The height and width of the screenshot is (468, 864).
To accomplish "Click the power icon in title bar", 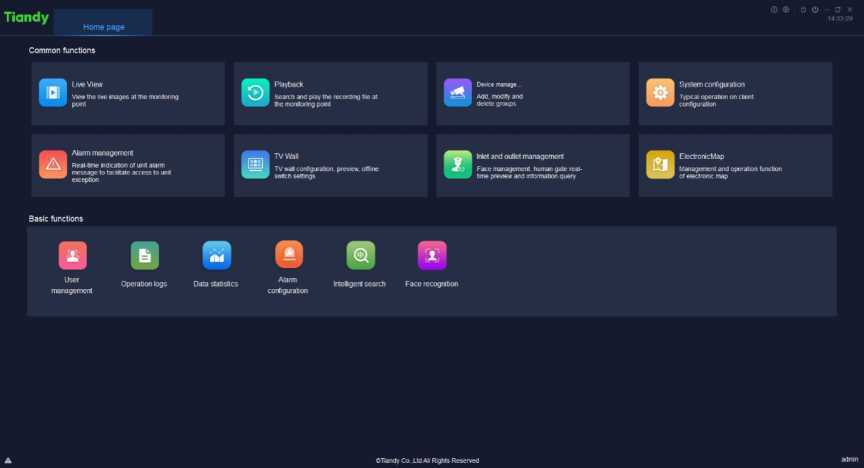I will [816, 9].
